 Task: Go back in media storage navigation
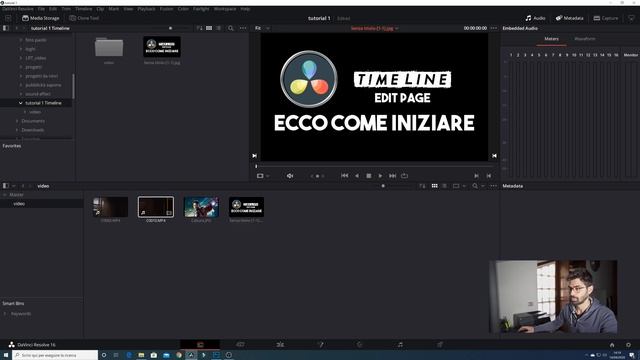coord(16,28)
